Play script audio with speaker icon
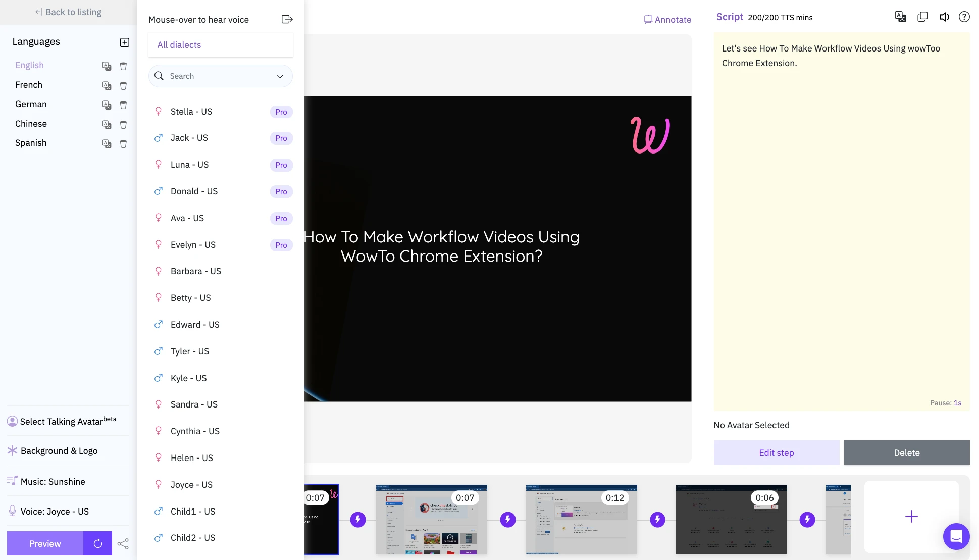979x560 pixels. [x=944, y=17]
